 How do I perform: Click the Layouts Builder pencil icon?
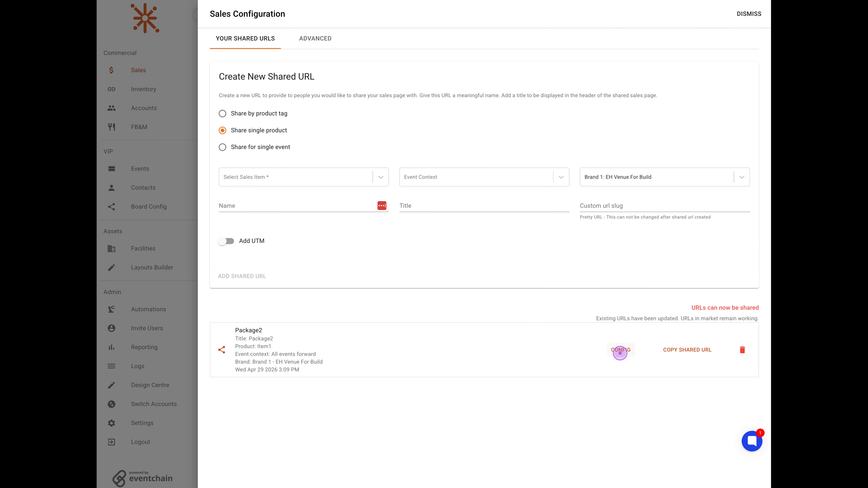click(x=112, y=267)
